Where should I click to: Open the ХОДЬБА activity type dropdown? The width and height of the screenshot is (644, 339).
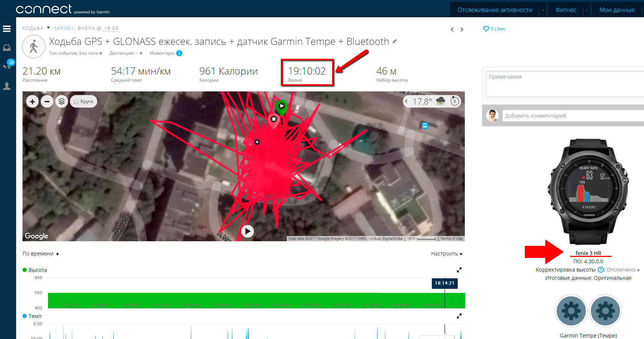click(x=36, y=28)
